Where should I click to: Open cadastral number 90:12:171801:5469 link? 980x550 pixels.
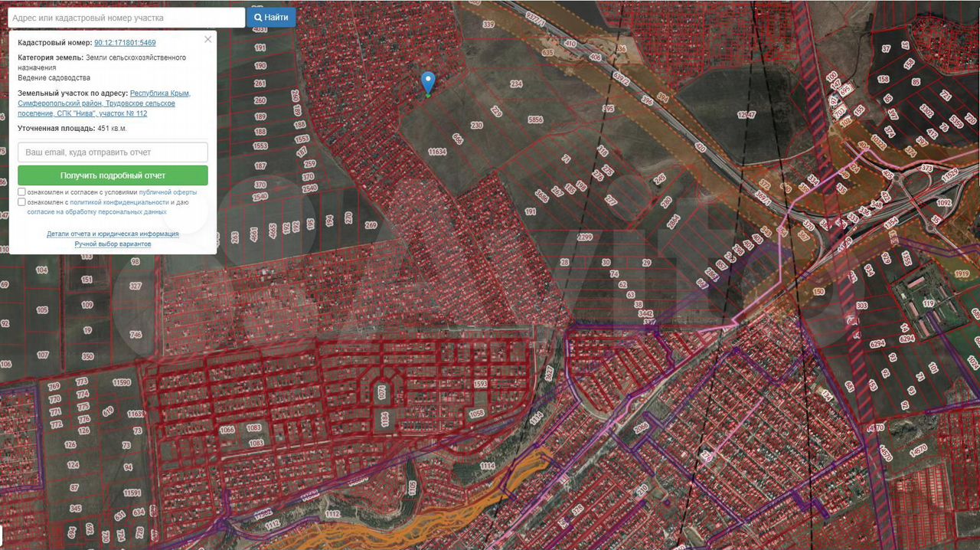[x=125, y=43]
